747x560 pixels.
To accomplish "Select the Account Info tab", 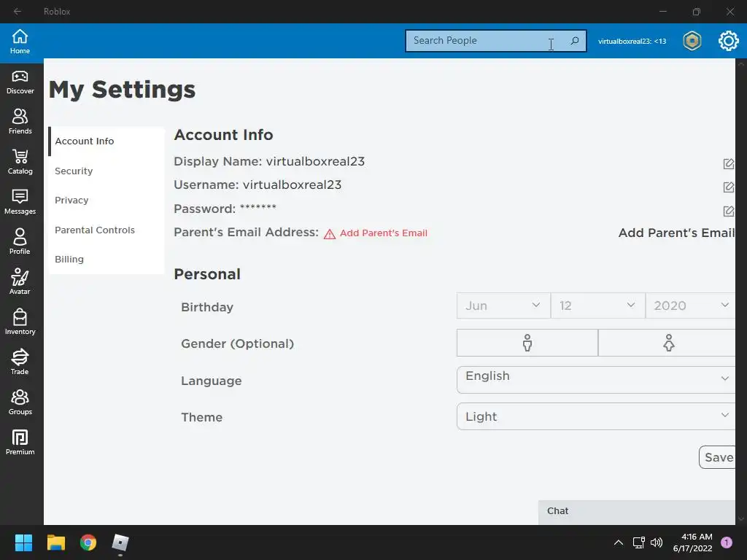I will coord(107,141).
